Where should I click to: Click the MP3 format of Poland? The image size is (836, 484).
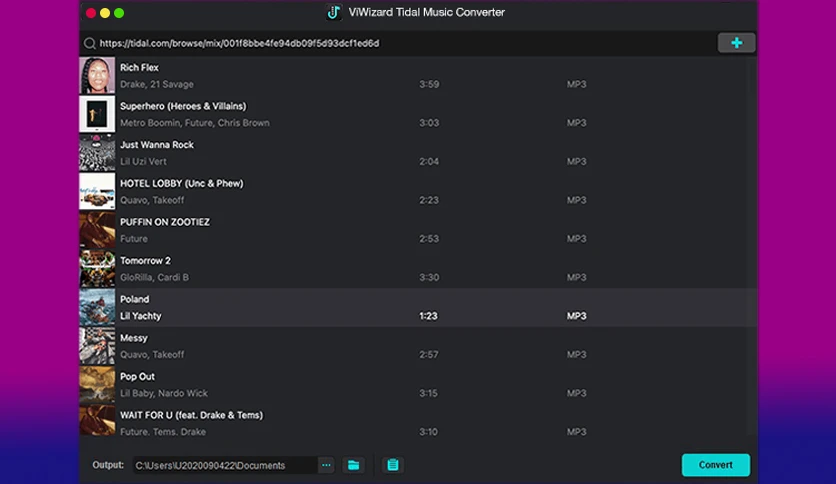click(x=576, y=316)
